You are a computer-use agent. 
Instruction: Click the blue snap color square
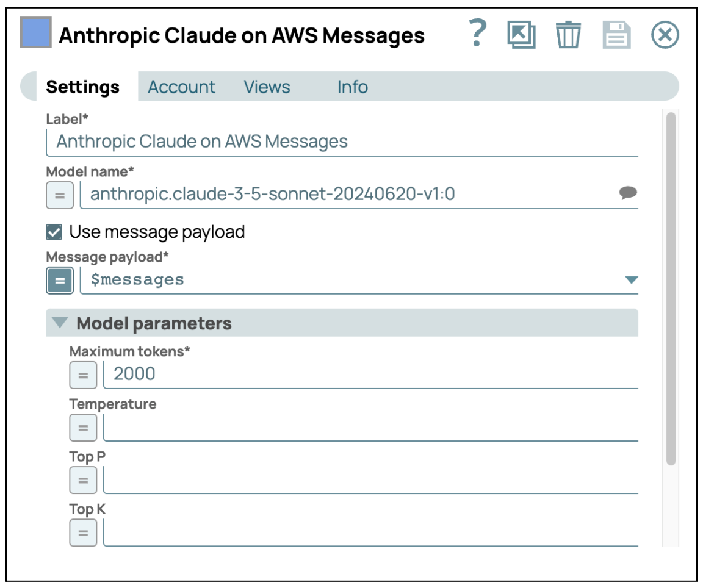[36, 33]
